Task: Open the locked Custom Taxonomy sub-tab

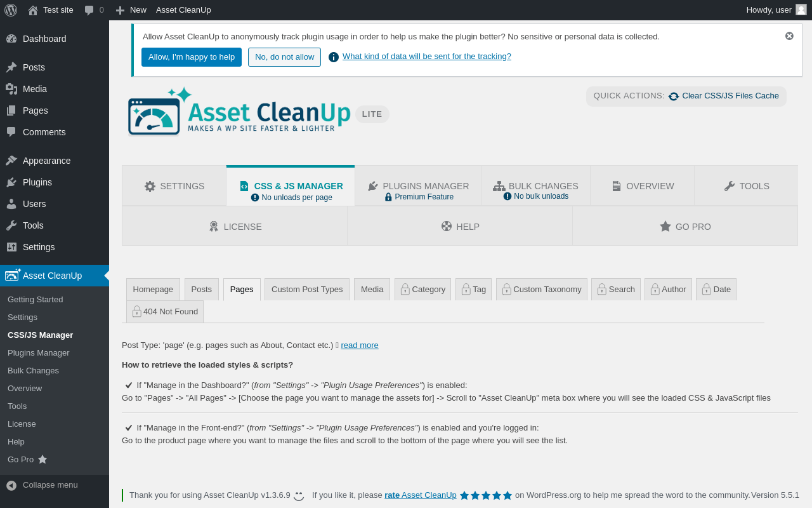Action: [542, 290]
